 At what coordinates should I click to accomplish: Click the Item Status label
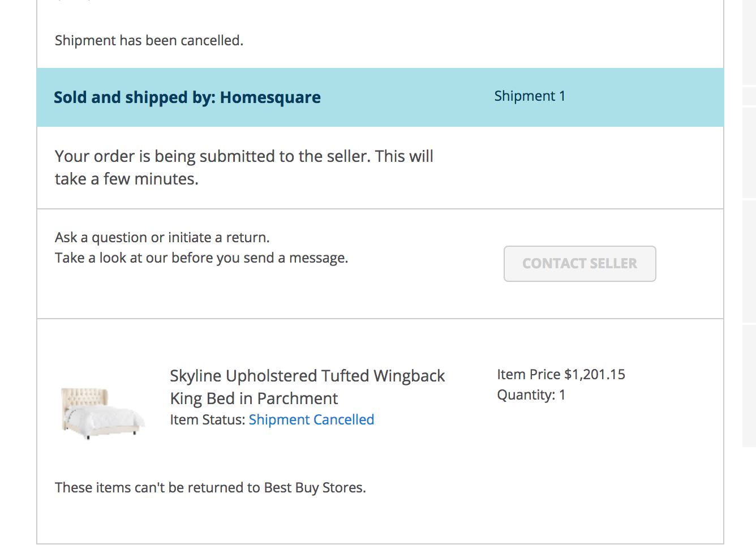pyautogui.click(x=207, y=420)
